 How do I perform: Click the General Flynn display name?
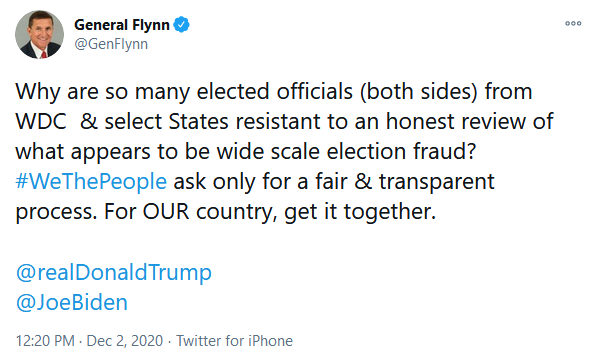(x=122, y=25)
